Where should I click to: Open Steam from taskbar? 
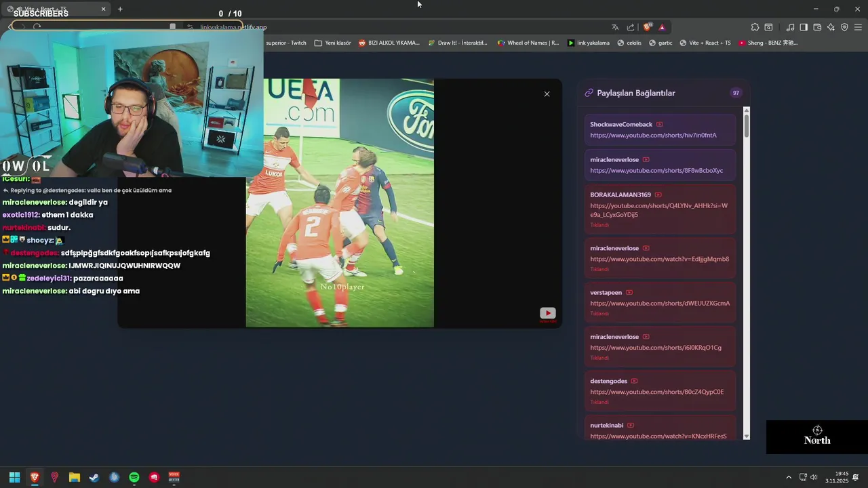(x=94, y=477)
